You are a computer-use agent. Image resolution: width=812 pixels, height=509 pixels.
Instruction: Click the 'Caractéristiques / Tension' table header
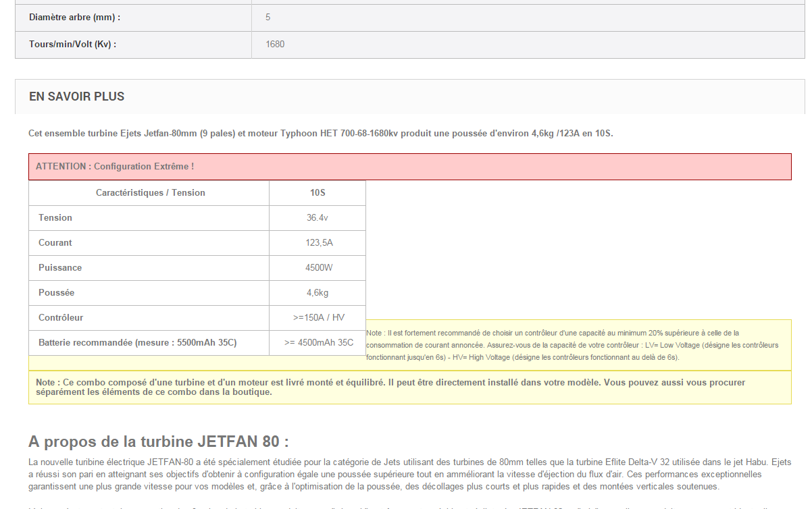[x=150, y=192]
